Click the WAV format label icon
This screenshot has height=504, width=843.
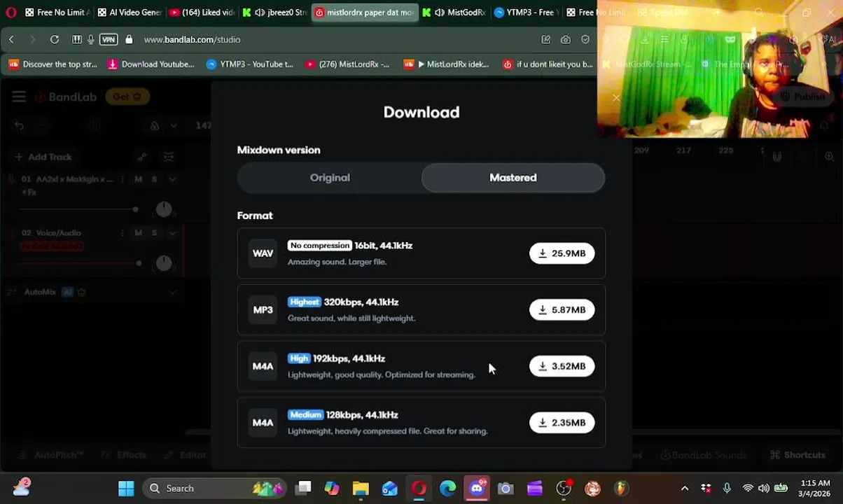point(263,253)
